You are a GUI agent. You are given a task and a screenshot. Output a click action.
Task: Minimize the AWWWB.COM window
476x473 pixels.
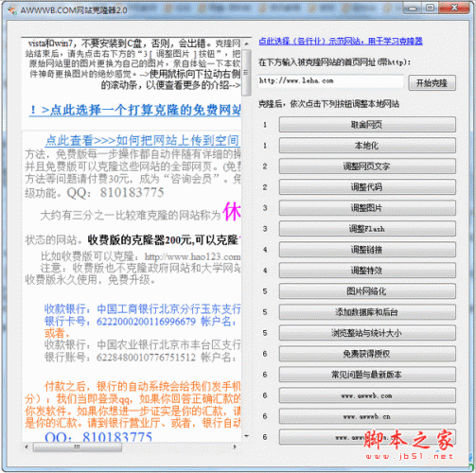click(413, 8)
